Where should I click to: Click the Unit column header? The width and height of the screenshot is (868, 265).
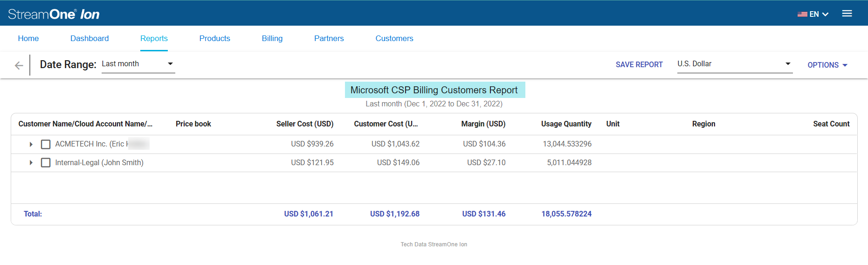pyautogui.click(x=613, y=124)
